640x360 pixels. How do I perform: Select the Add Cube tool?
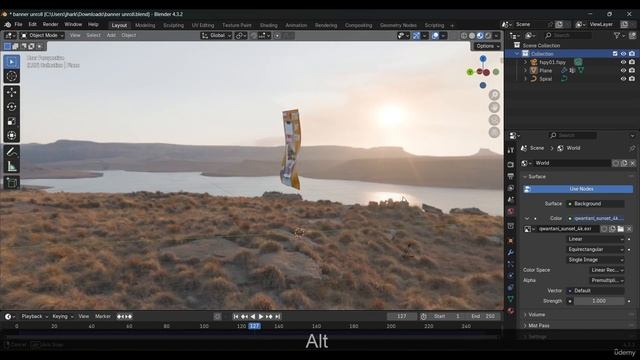pos(11,182)
